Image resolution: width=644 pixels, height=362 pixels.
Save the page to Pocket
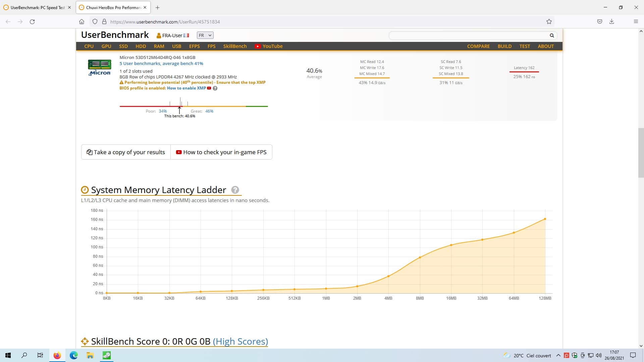pyautogui.click(x=600, y=21)
